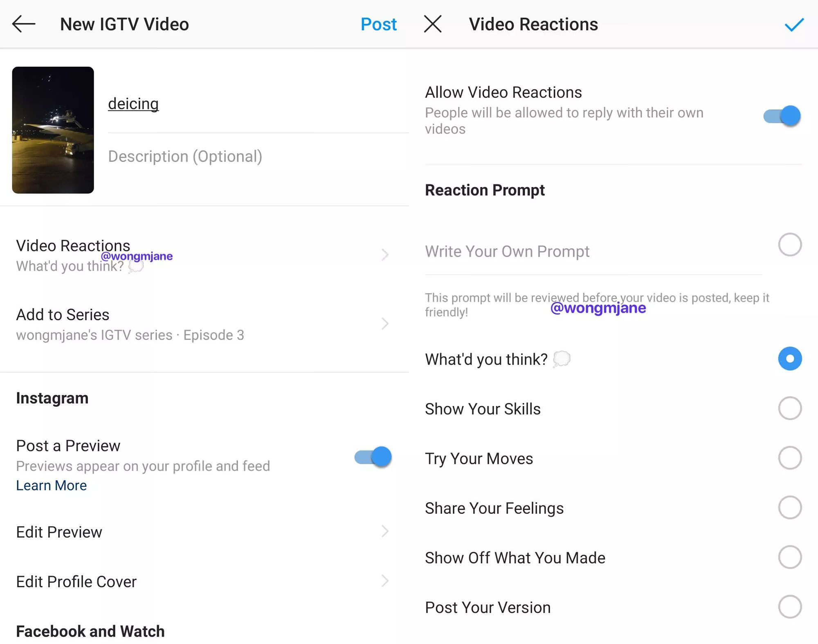The image size is (818, 644).
Task: Open Edit Preview chevron arrow
Action: coord(384,531)
